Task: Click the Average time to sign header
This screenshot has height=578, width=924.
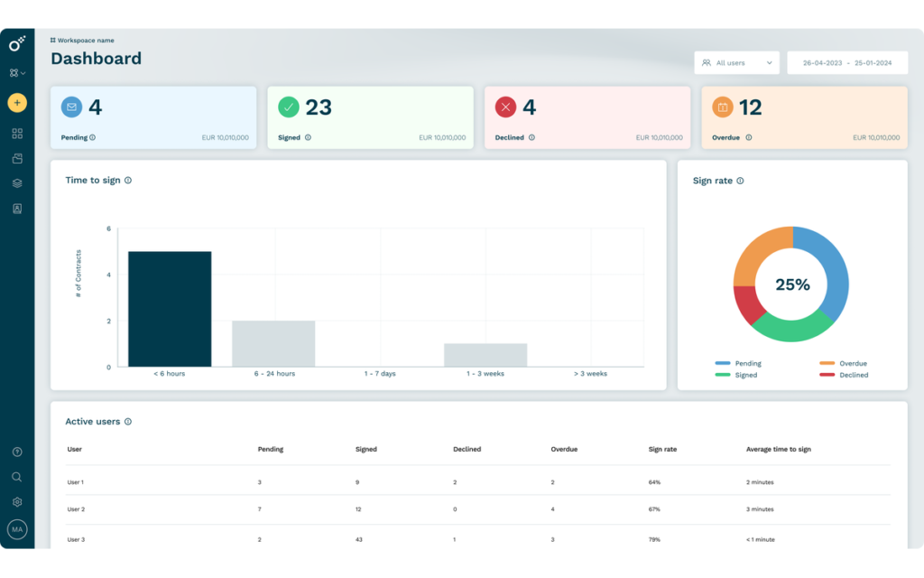Action: [x=779, y=450]
